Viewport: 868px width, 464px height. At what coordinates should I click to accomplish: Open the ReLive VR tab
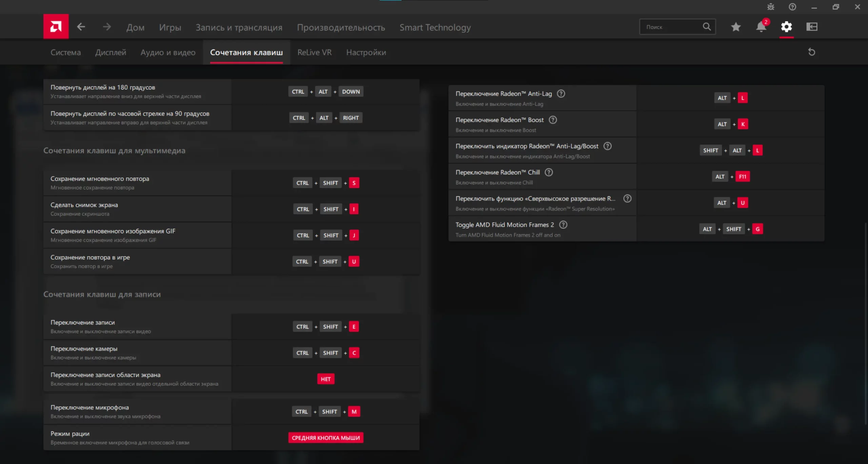[314, 53]
